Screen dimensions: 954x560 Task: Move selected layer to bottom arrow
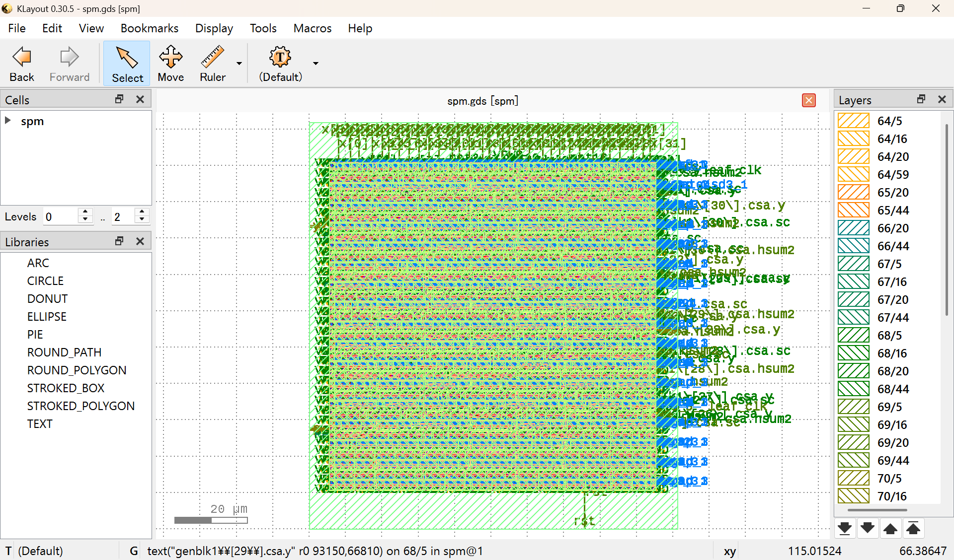[844, 528]
